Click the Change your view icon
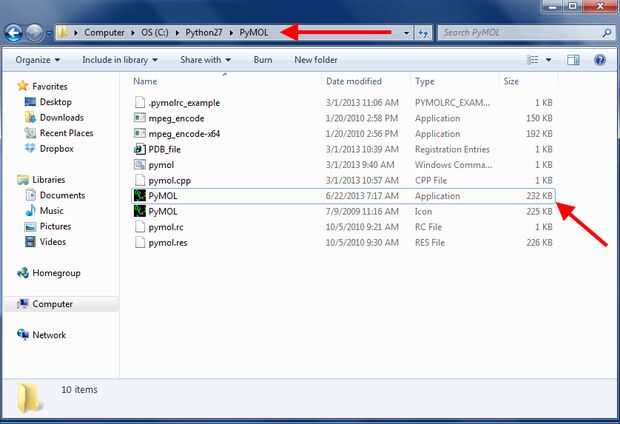 (x=533, y=60)
